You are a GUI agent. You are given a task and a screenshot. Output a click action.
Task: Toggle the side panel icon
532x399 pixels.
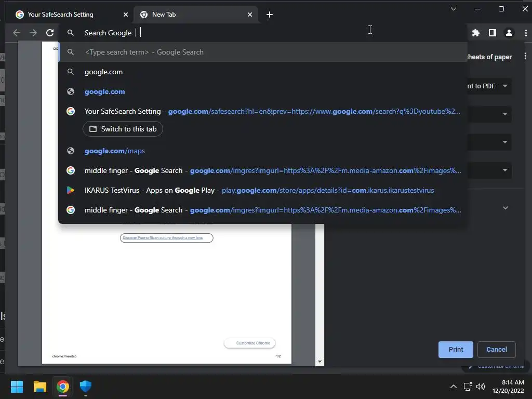pyautogui.click(x=493, y=33)
